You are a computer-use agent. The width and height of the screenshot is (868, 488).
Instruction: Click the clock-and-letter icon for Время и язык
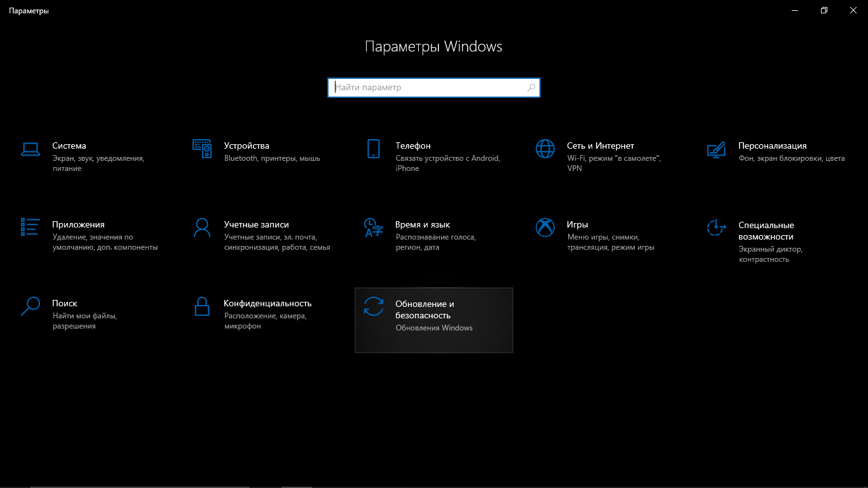pyautogui.click(x=374, y=227)
